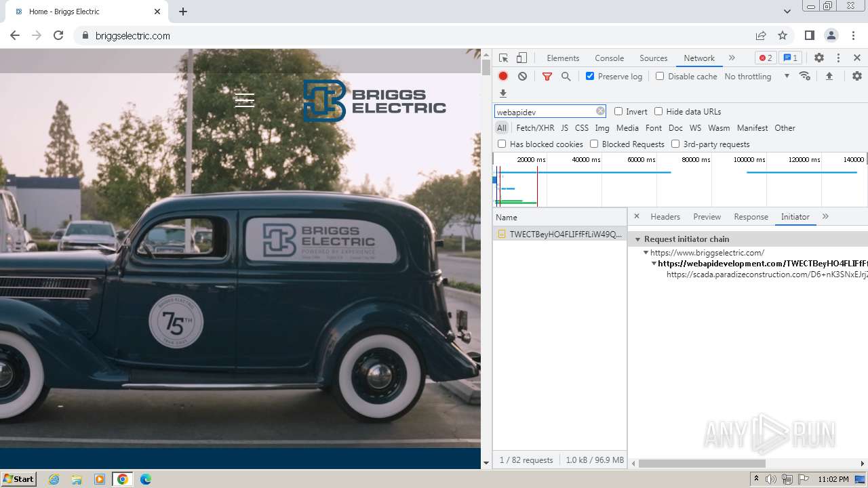The image size is (868, 488).
Task: Open a new tab with plus icon
Action: coord(183,12)
